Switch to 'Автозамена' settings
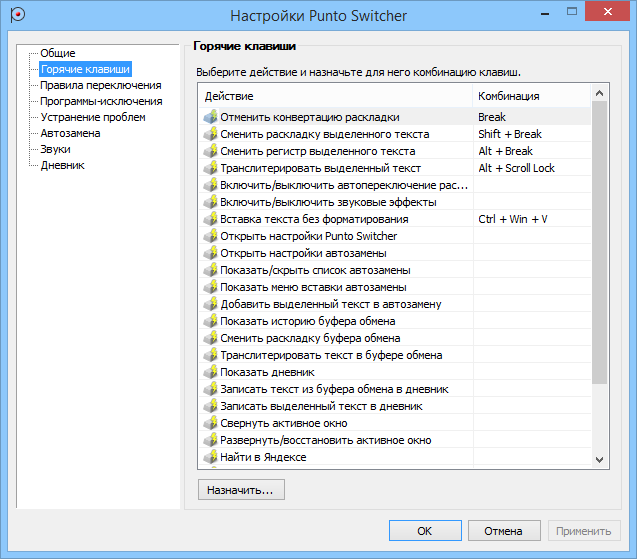 70,133
